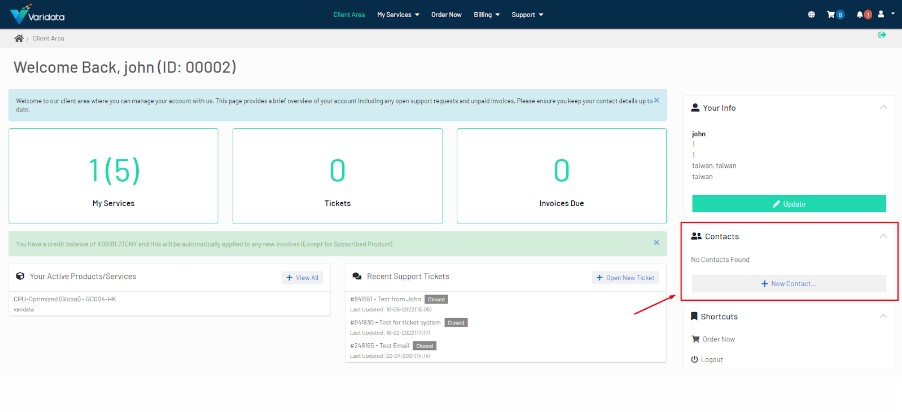This screenshot has width=902, height=412.
Task: Click the cart count badge
Action: coord(840,14)
